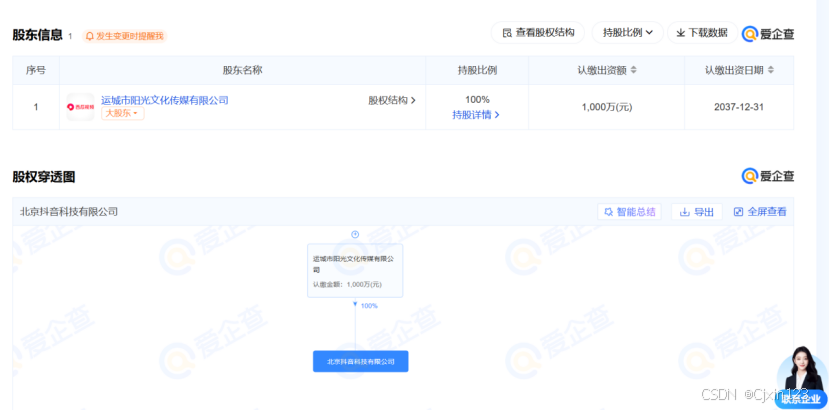Click 智能总结 button
Viewport: 829px width, 410px height.
(630, 212)
